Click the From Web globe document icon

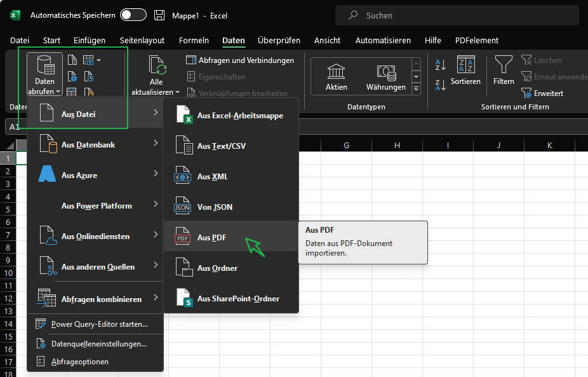click(72, 76)
